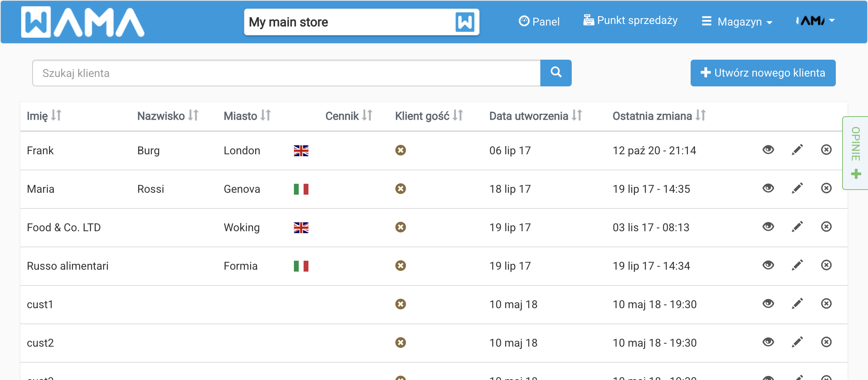Delete Russo alimentari customer
The width and height of the screenshot is (868, 380).
[826, 265]
